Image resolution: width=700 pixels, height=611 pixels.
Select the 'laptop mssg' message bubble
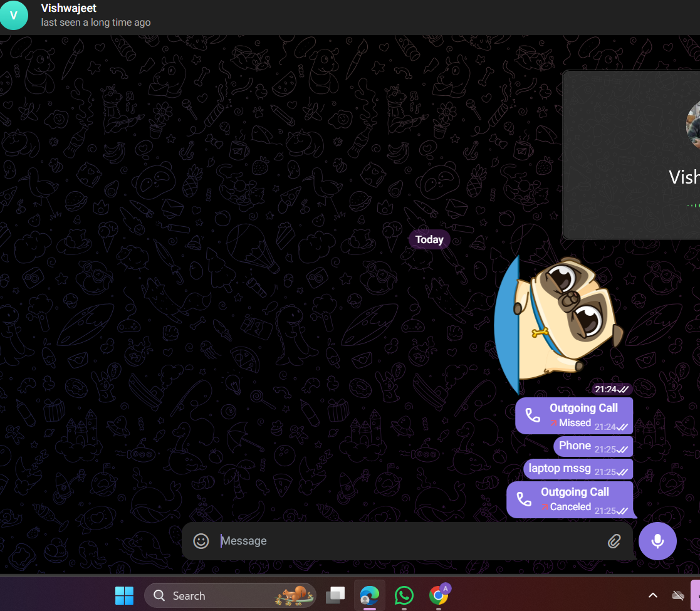click(578, 469)
